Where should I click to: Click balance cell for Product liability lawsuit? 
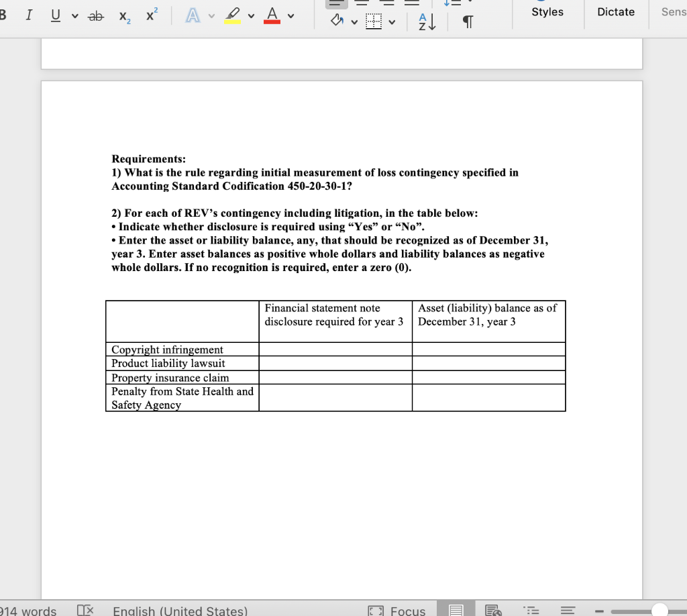click(489, 363)
